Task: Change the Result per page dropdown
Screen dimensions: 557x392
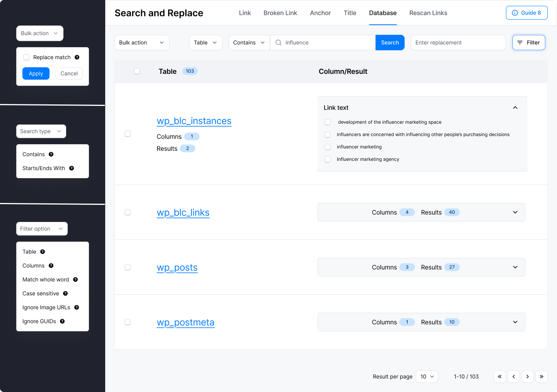Action: [x=427, y=377]
